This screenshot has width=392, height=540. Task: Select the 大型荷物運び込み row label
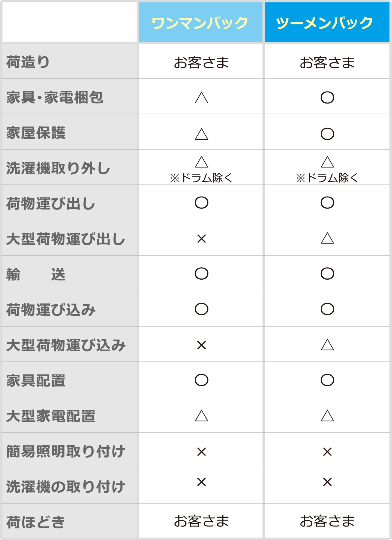click(66, 345)
